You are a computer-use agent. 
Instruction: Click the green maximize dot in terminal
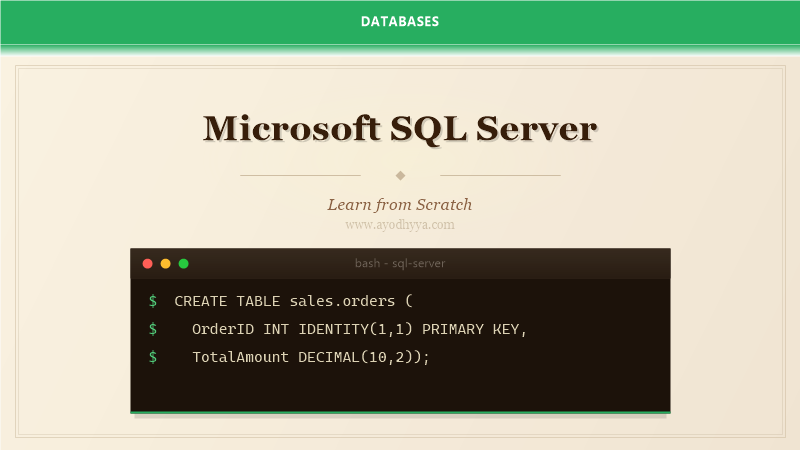pyautogui.click(x=184, y=263)
